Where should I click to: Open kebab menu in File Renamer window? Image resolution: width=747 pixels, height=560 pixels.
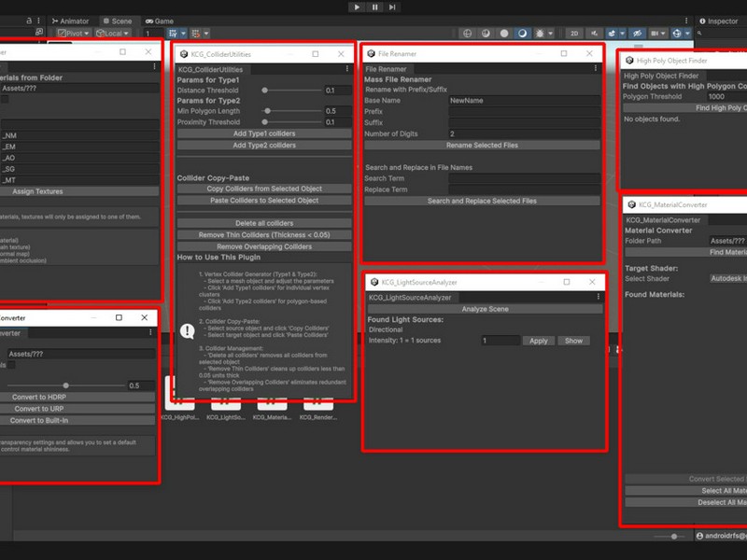coord(596,68)
